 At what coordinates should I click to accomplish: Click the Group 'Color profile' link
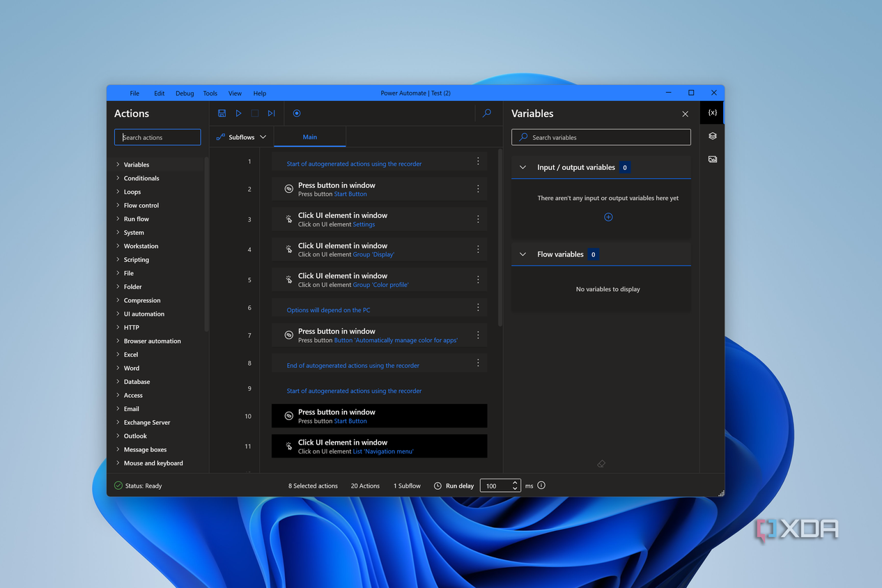click(x=380, y=284)
